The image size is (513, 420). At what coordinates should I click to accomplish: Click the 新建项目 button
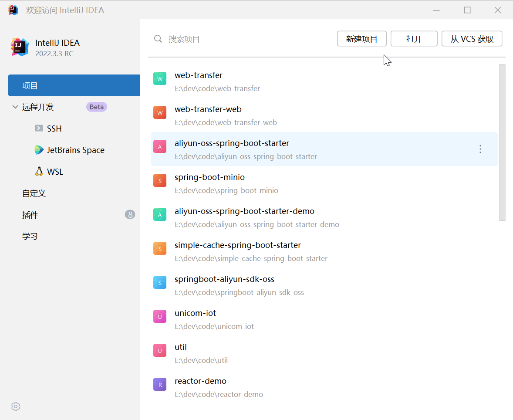click(x=361, y=39)
